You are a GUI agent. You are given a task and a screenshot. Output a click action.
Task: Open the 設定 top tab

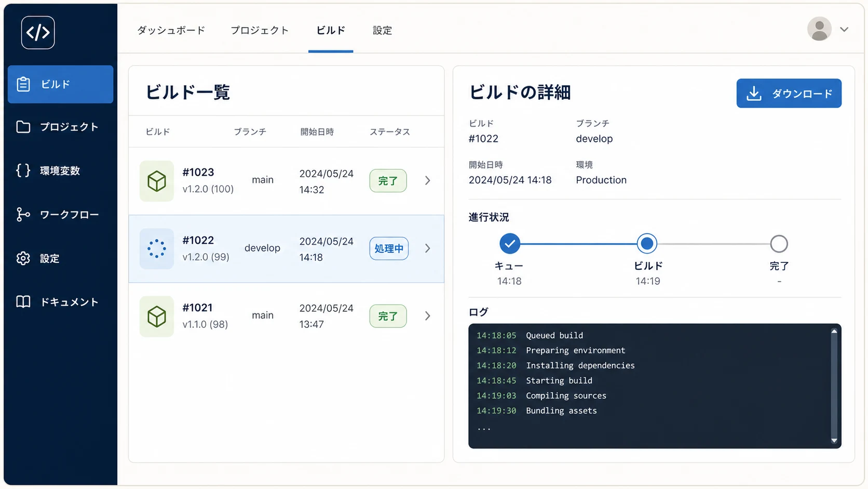[x=382, y=30]
